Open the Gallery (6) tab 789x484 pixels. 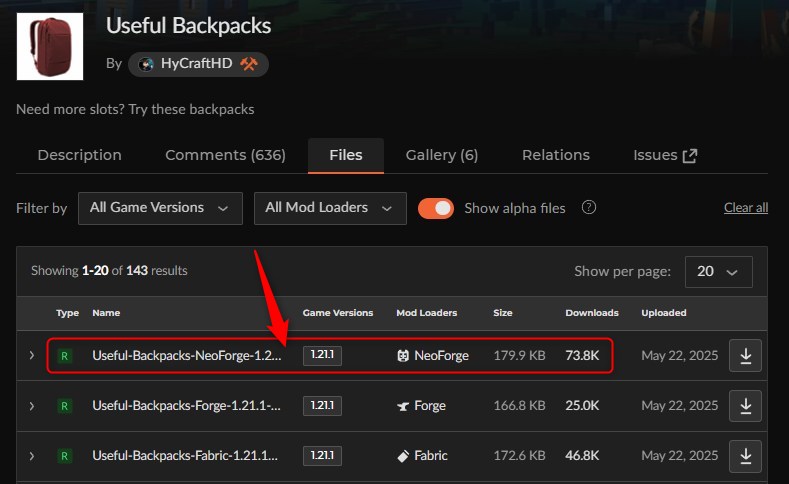pos(442,155)
